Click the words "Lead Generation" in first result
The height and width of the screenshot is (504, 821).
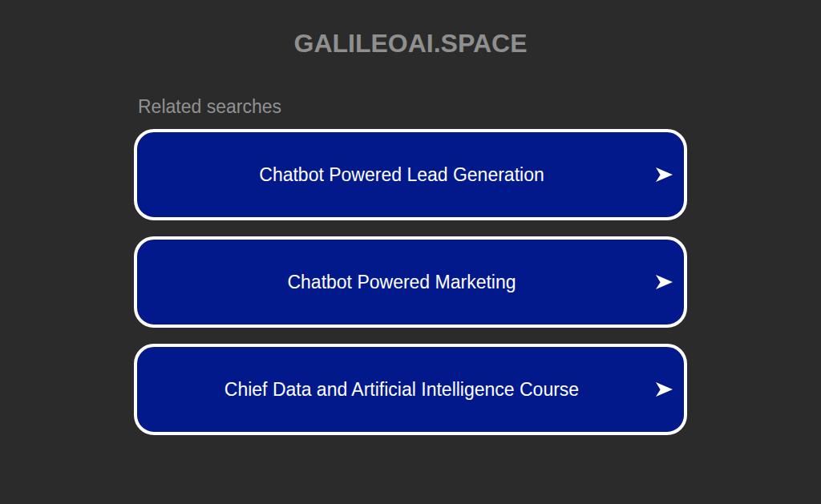[475, 175]
